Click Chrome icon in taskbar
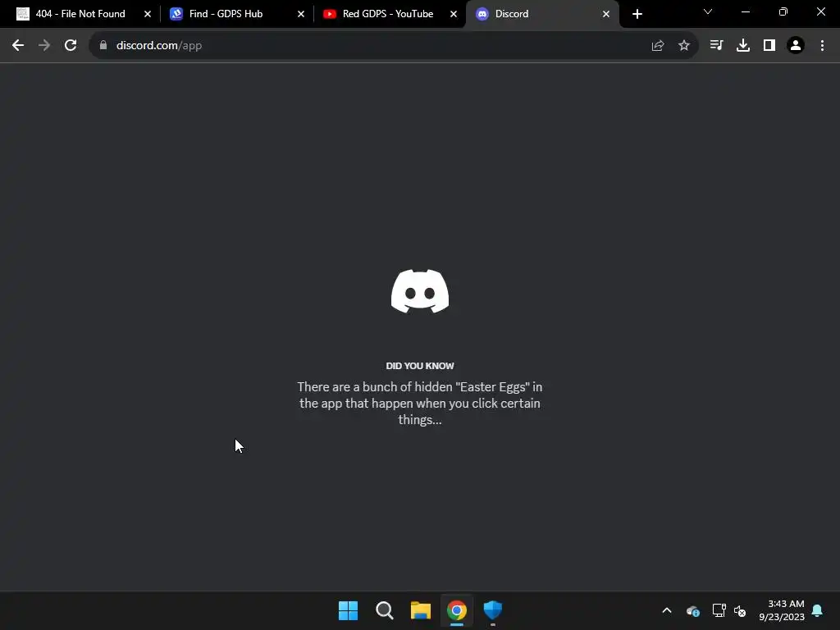This screenshot has height=630, width=840. coord(457,610)
